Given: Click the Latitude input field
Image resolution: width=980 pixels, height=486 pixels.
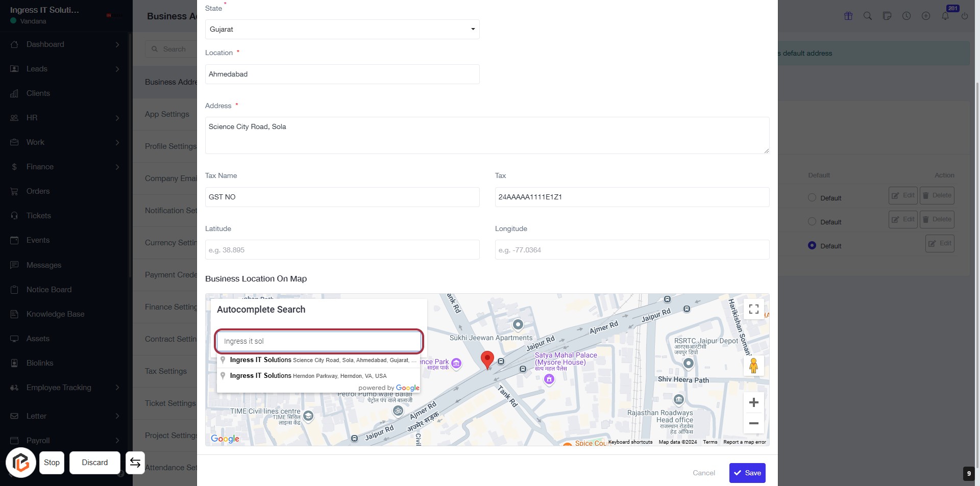Looking at the screenshot, I should tap(342, 250).
